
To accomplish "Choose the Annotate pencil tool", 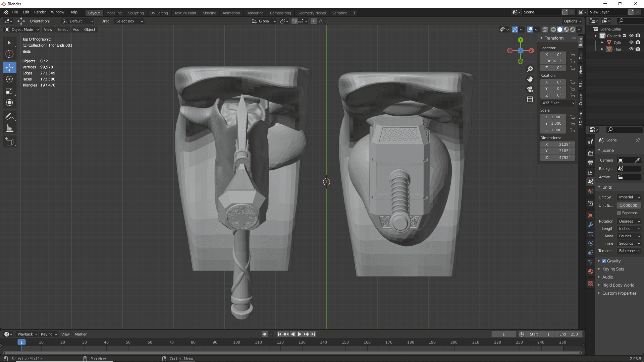I will pos(9,116).
